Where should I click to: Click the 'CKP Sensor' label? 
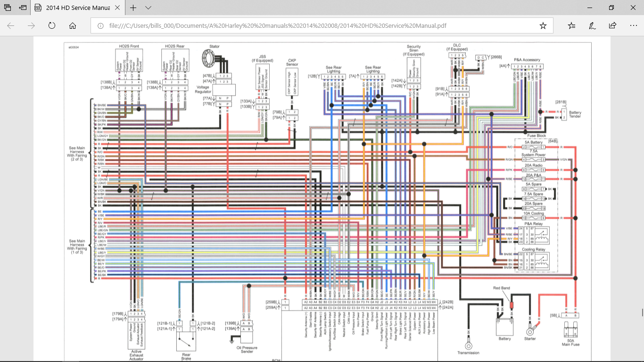tap(292, 63)
